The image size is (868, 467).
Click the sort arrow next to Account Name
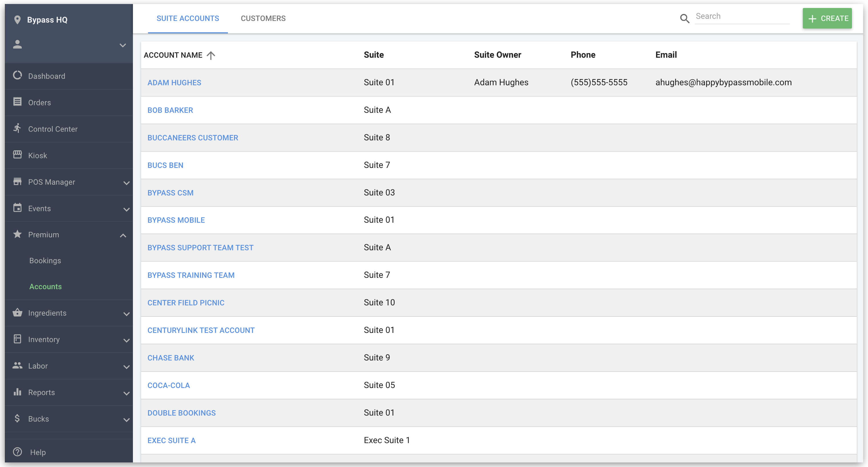tap(211, 55)
